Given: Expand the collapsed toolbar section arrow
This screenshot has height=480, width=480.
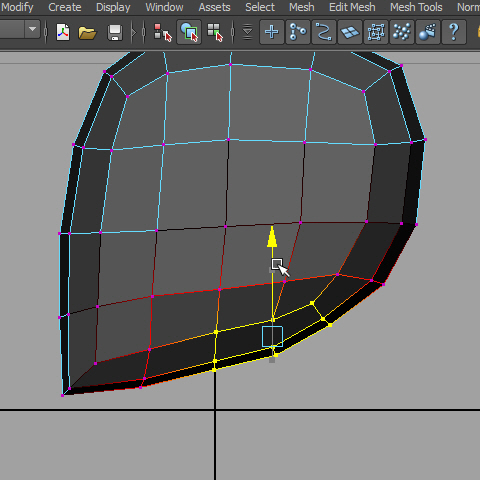Looking at the screenshot, I should pos(134,32).
